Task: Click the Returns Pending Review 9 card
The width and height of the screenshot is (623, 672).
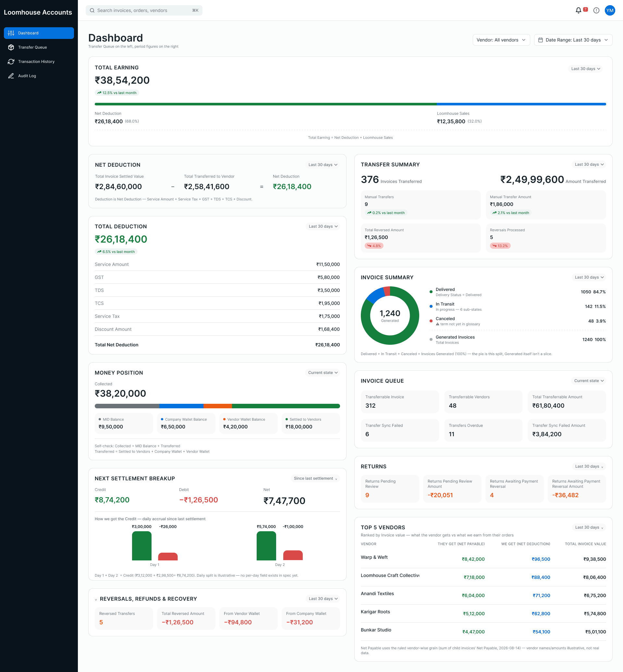Action: tap(390, 489)
